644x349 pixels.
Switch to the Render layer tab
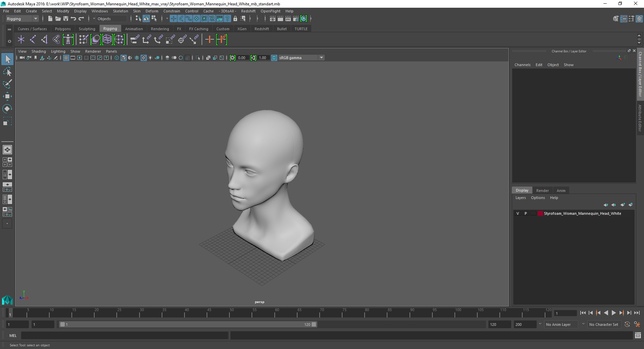point(542,191)
